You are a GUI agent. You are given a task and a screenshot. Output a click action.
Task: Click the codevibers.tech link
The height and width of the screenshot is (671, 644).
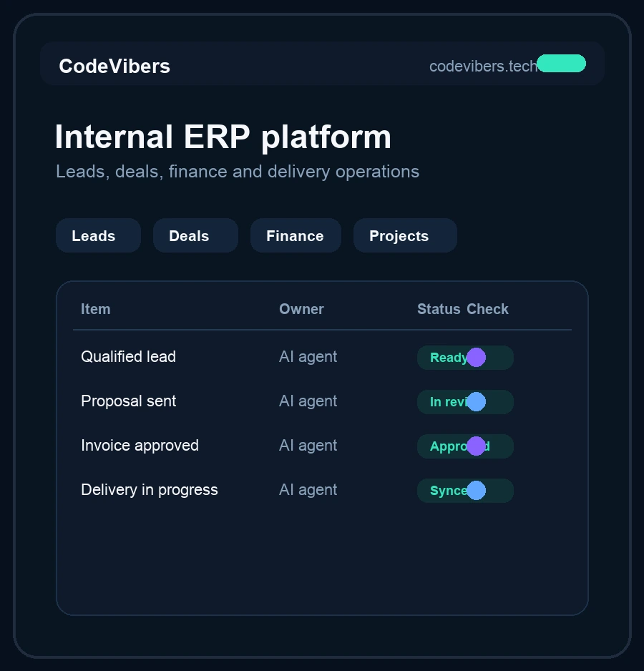point(484,67)
